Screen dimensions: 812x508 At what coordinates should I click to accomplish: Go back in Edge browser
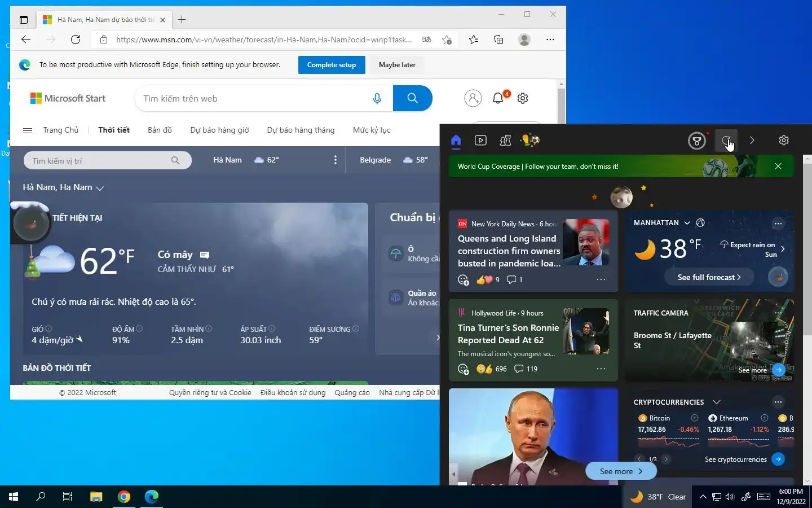[26, 40]
